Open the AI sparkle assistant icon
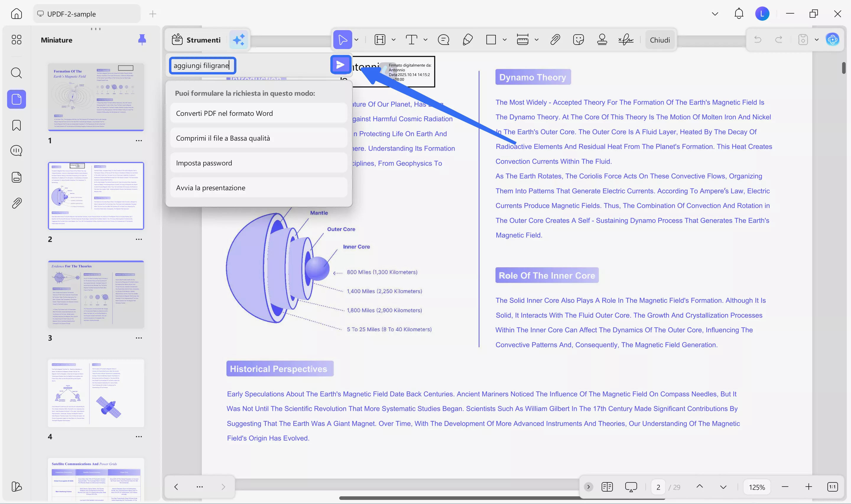 click(239, 40)
